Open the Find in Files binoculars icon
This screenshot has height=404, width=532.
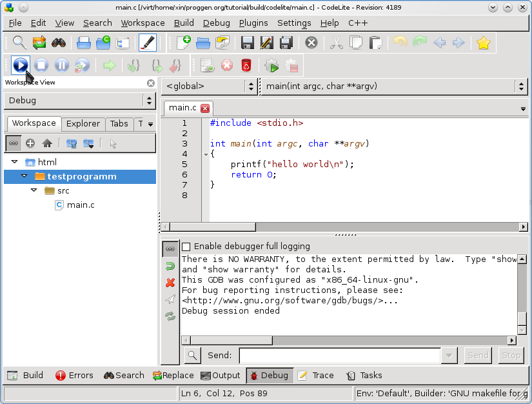(59, 43)
